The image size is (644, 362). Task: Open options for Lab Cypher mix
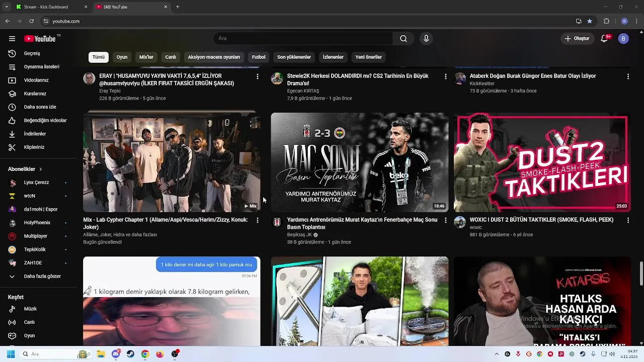click(x=258, y=220)
